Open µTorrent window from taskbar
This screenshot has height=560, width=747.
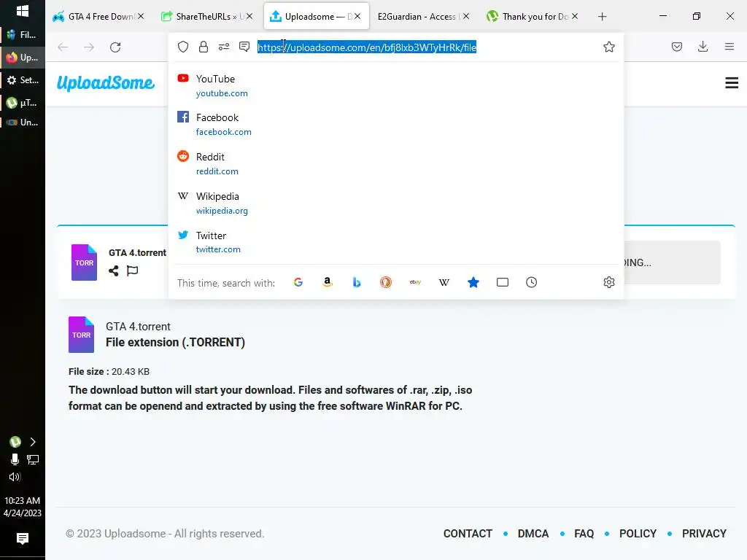tap(23, 102)
